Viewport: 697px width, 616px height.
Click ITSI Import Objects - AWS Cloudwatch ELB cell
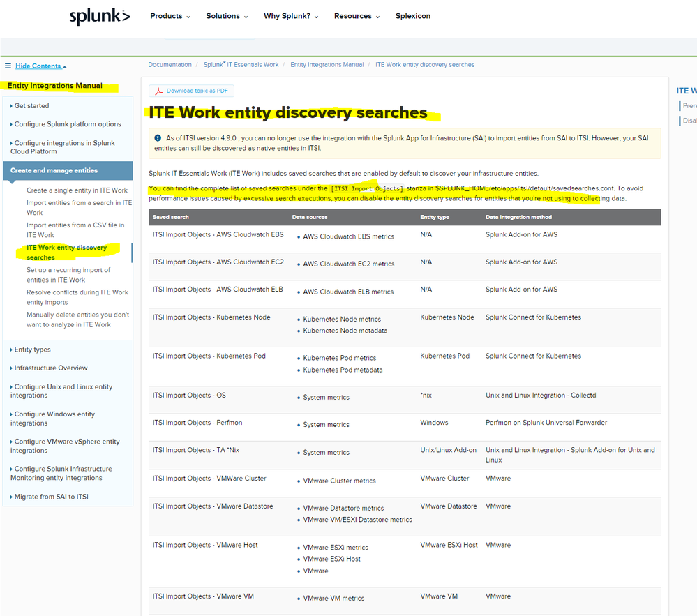(x=218, y=290)
